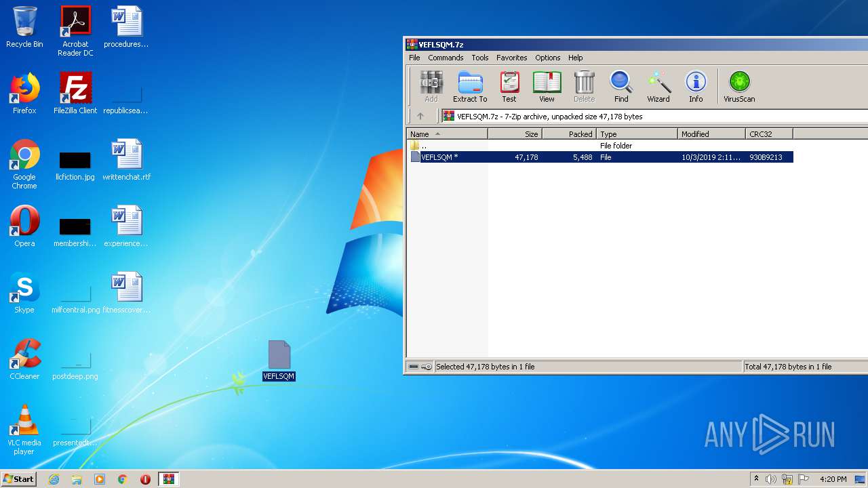The height and width of the screenshot is (488, 868).
Task: Open VLC media player shortcut
Action: tap(24, 430)
